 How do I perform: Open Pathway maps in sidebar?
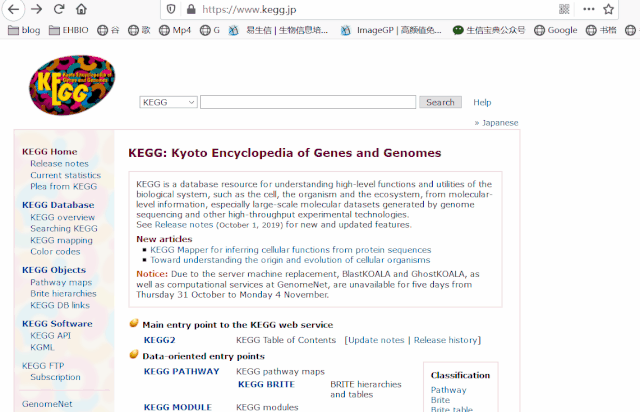(x=61, y=282)
